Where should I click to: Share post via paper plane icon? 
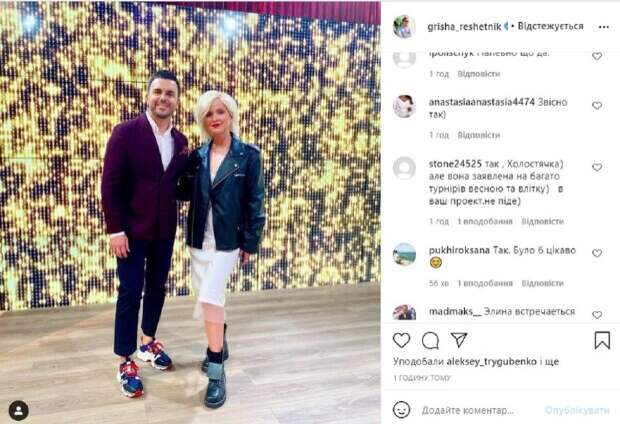pos(459,340)
